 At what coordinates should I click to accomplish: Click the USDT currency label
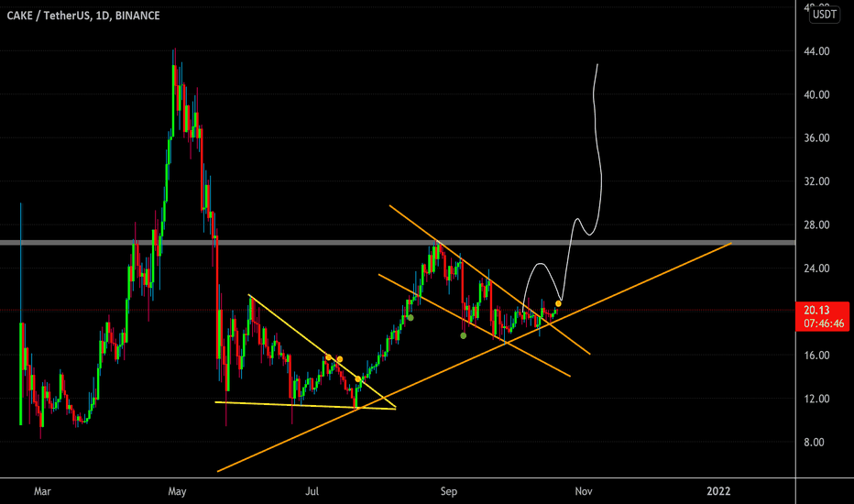(x=824, y=15)
